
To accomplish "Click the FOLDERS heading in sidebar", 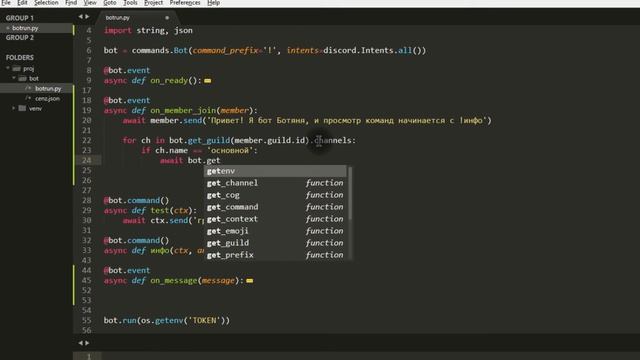I will pyautogui.click(x=20, y=58).
